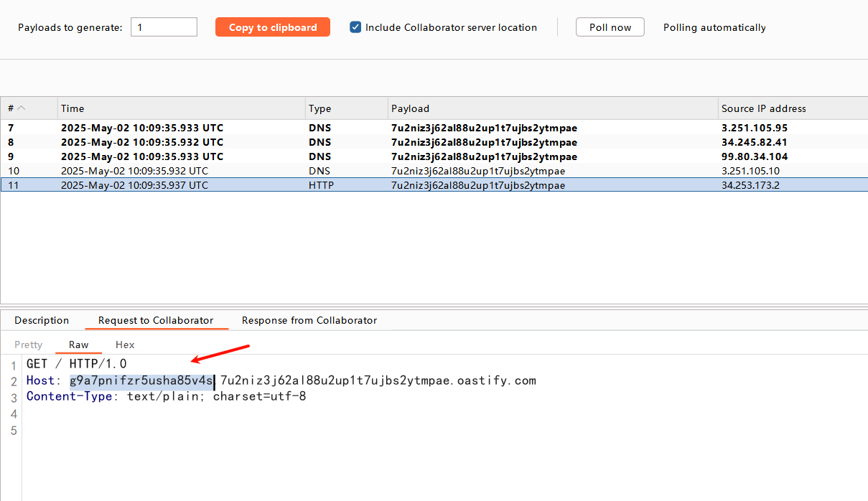This screenshot has height=501, width=868.
Task: Switch to Pretty view
Action: (x=29, y=345)
